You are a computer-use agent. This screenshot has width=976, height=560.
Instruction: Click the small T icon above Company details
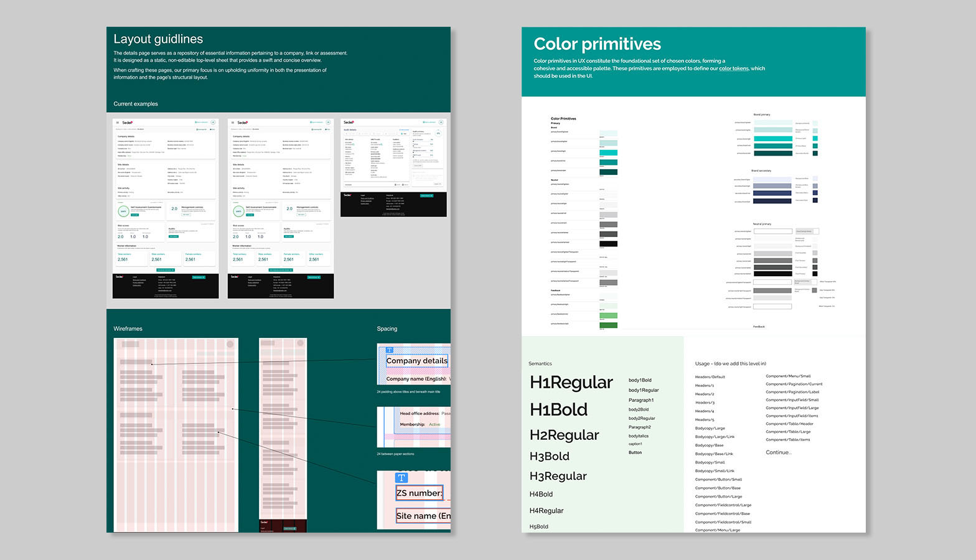[x=390, y=350]
